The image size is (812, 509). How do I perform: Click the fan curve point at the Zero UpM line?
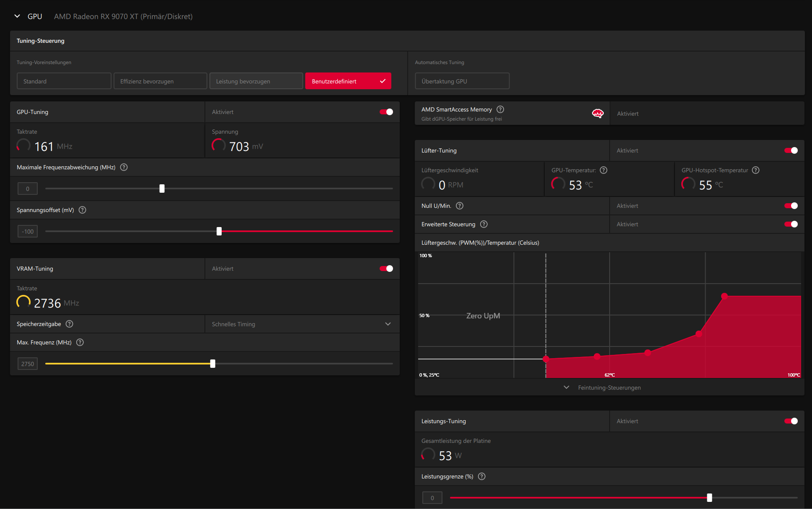click(x=546, y=359)
